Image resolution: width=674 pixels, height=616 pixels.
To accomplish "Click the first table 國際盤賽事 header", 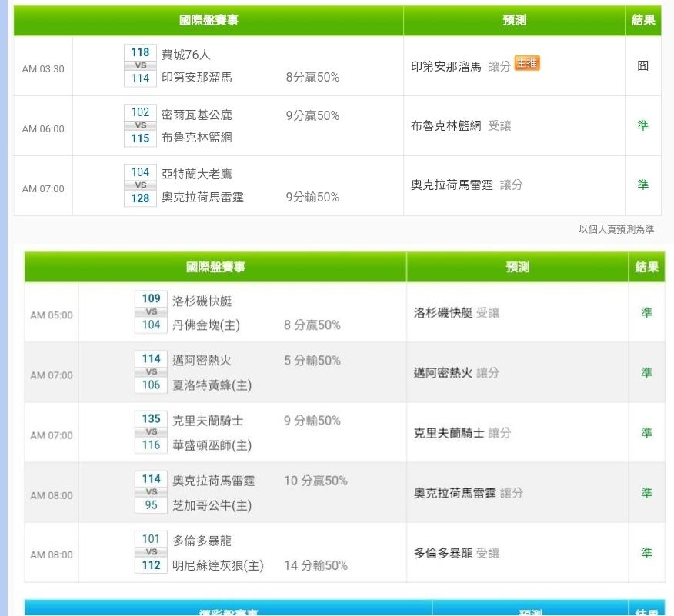I will (x=209, y=20).
